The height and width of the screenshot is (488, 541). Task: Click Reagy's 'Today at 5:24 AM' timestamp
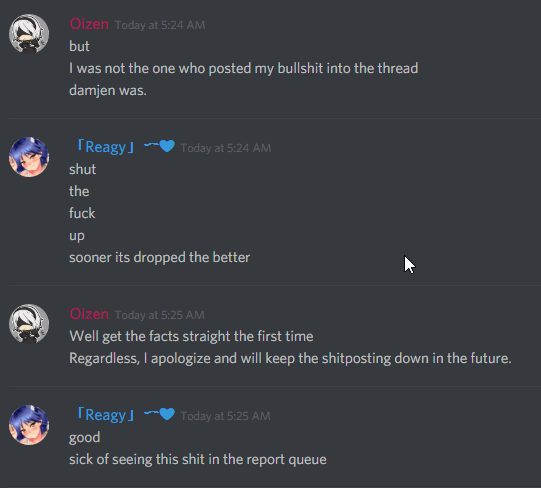coord(226,148)
